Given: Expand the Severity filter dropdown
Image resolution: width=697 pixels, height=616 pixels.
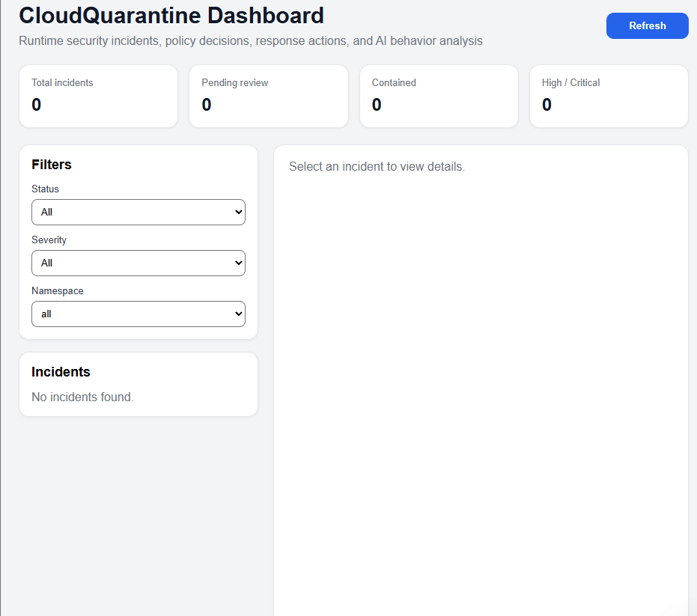Looking at the screenshot, I should 138,263.
